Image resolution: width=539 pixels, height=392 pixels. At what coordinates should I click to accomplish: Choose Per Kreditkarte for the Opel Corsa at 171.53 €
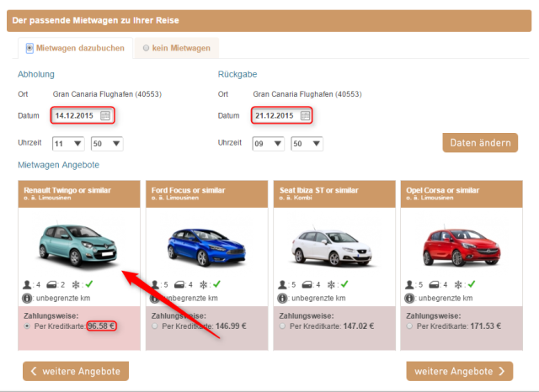tap(409, 326)
